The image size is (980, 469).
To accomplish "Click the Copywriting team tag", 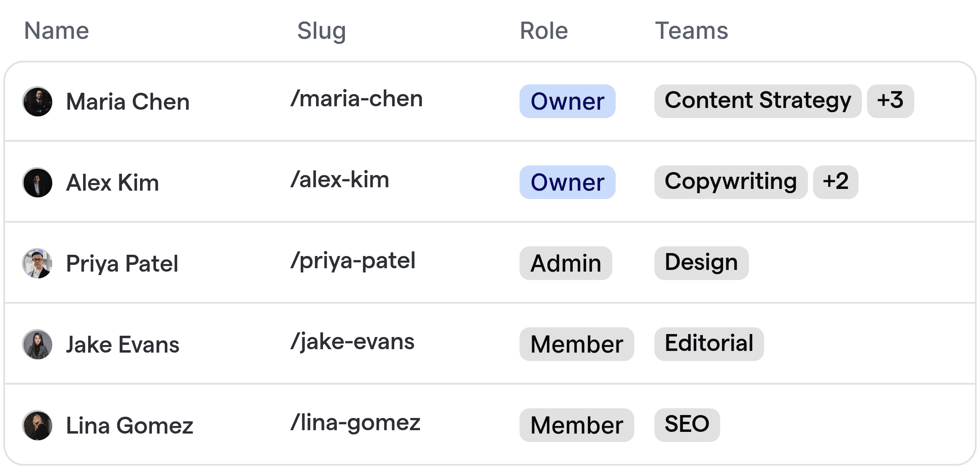I will 730,182.
